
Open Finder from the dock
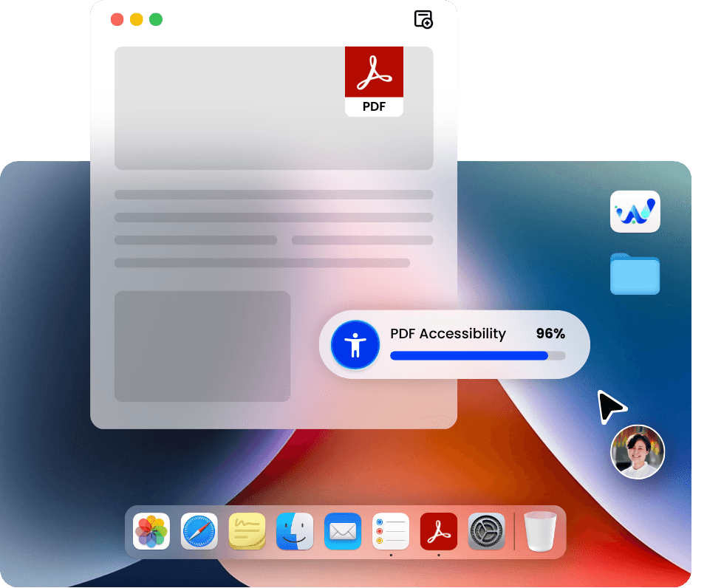(x=295, y=531)
